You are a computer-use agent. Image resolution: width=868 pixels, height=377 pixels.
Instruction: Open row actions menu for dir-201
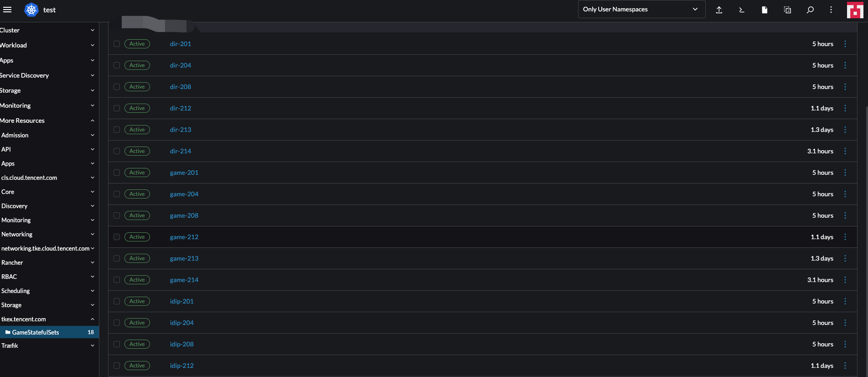click(x=845, y=44)
